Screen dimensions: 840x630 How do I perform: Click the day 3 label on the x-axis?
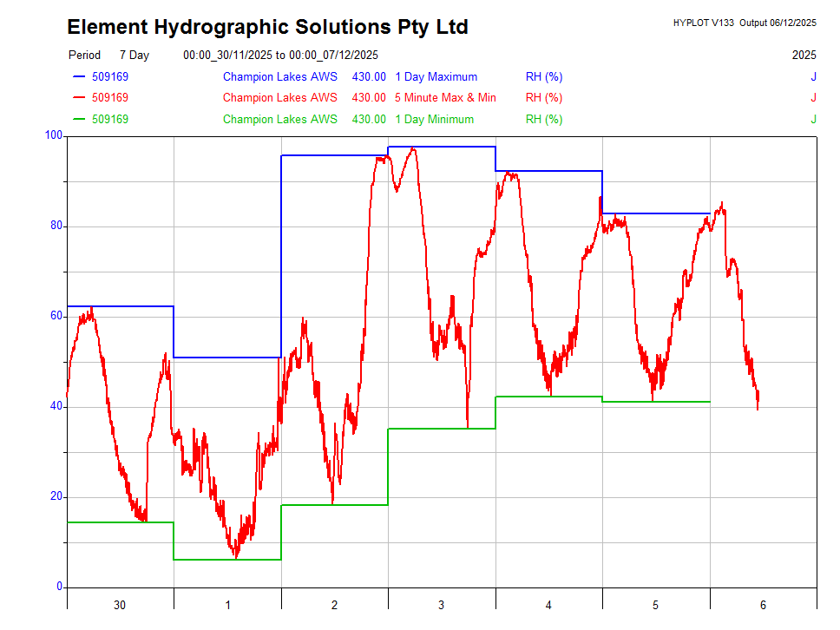pos(442,605)
